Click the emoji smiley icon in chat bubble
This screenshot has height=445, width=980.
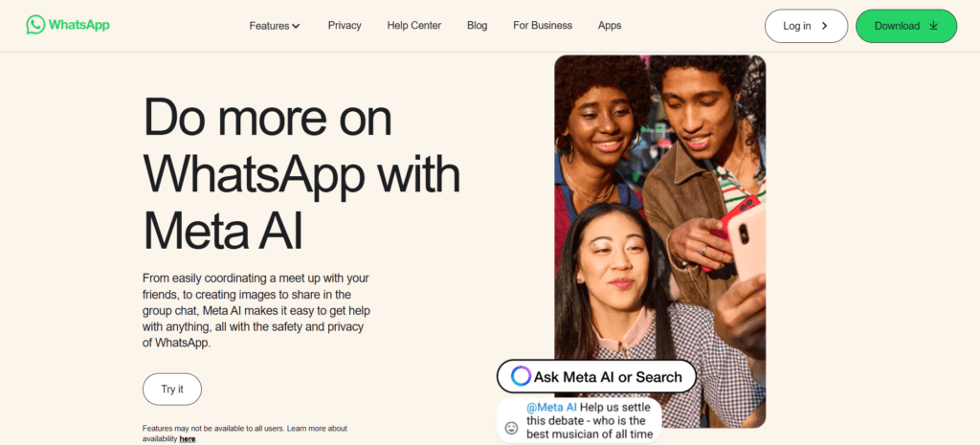coord(511,428)
